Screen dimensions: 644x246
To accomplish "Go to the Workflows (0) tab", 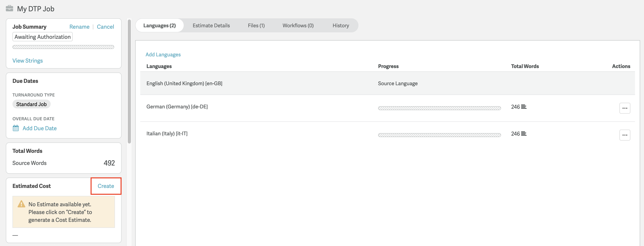I will tap(298, 26).
